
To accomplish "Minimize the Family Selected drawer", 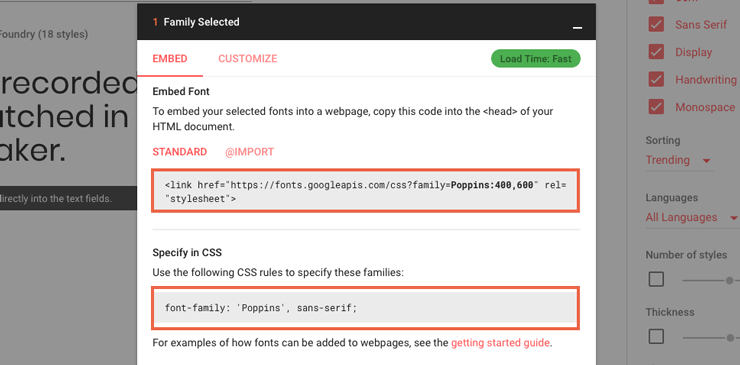I will click(577, 27).
